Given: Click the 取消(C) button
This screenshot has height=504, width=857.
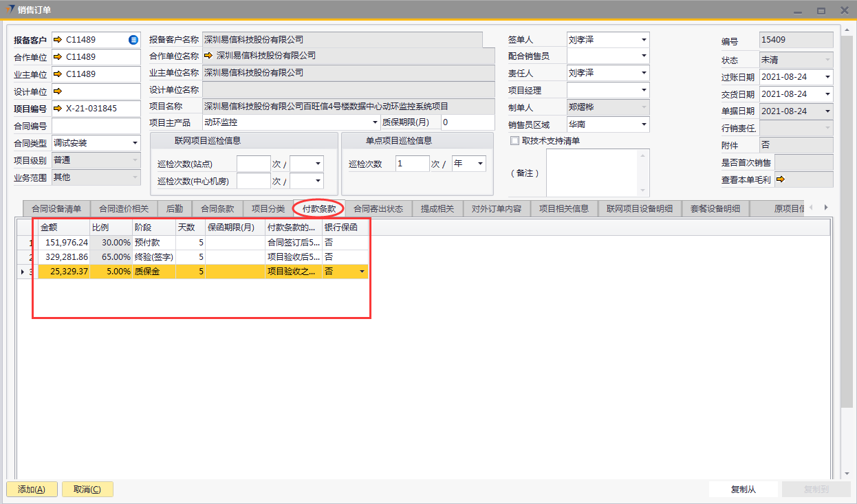Looking at the screenshot, I should coord(87,490).
